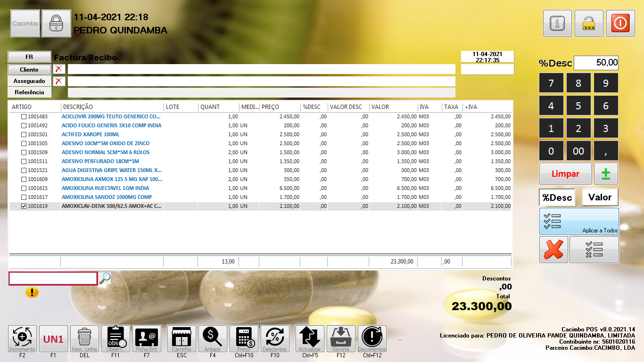Click the Actualizar arrows icon
The height and width of the screenshot is (362, 644).
point(310,338)
